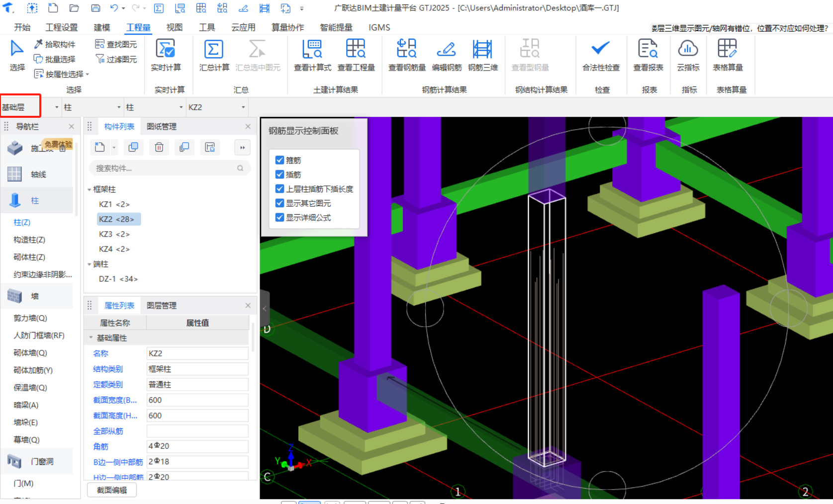Click the save icon in title bar
Image resolution: width=833 pixels, height=504 pixels.
[x=95, y=8]
